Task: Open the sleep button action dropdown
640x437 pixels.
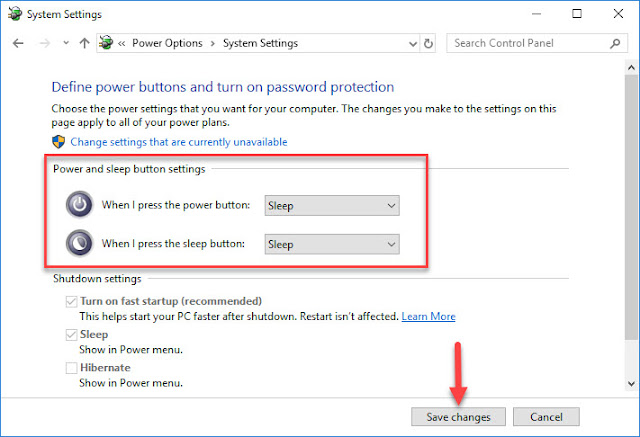Action: (x=332, y=244)
